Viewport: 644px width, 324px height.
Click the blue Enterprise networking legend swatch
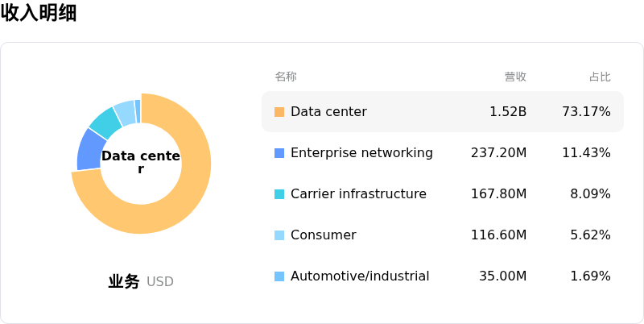[x=279, y=153]
